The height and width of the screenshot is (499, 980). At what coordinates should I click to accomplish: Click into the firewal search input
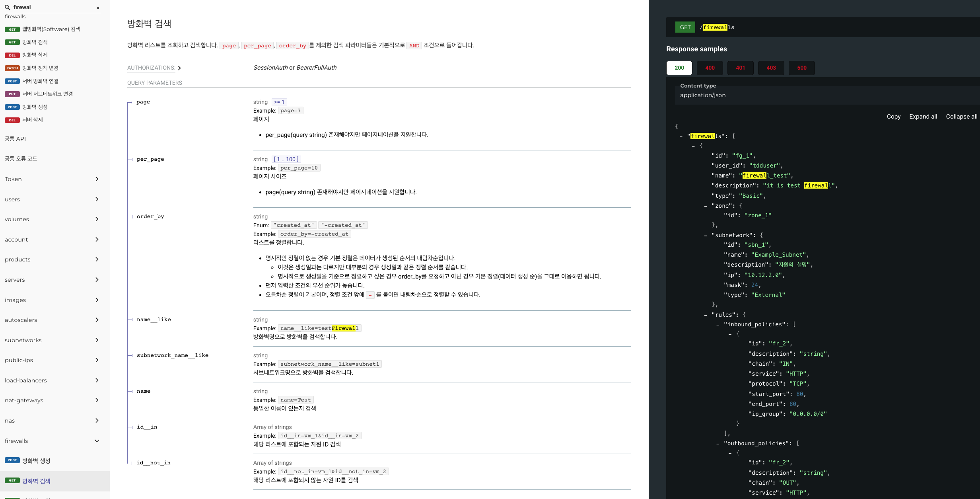pyautogui.click(x=52, y=7)
